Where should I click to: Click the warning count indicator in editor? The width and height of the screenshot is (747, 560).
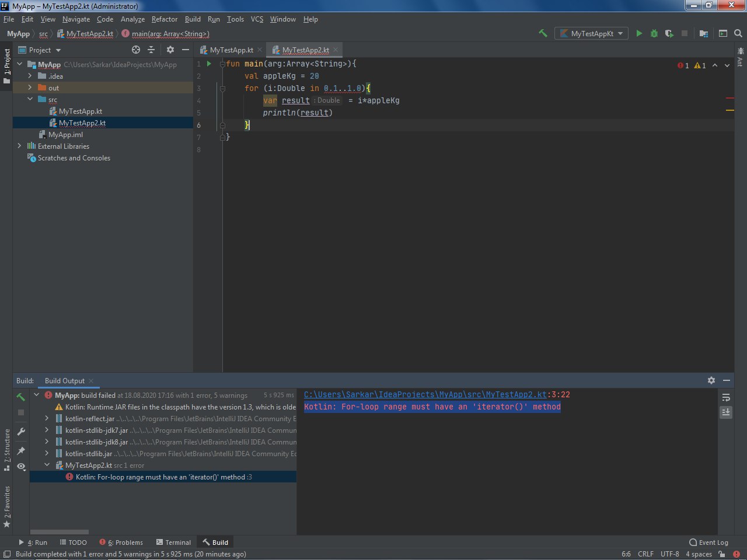[700, 65]
